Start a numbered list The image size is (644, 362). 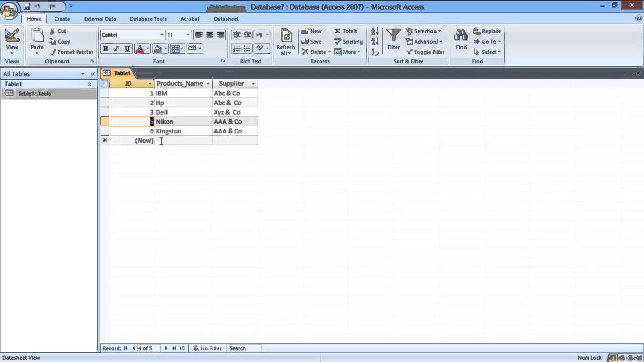pos(236,49)
